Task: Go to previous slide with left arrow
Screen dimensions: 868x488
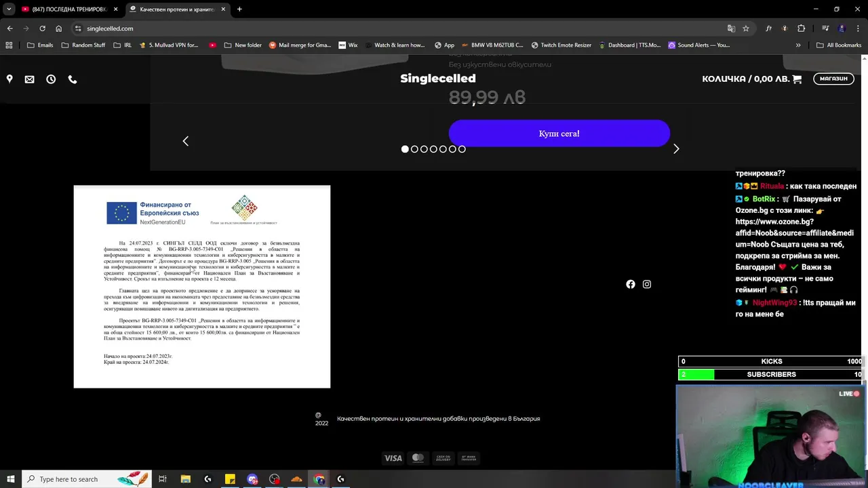Action: pos(186,141)
